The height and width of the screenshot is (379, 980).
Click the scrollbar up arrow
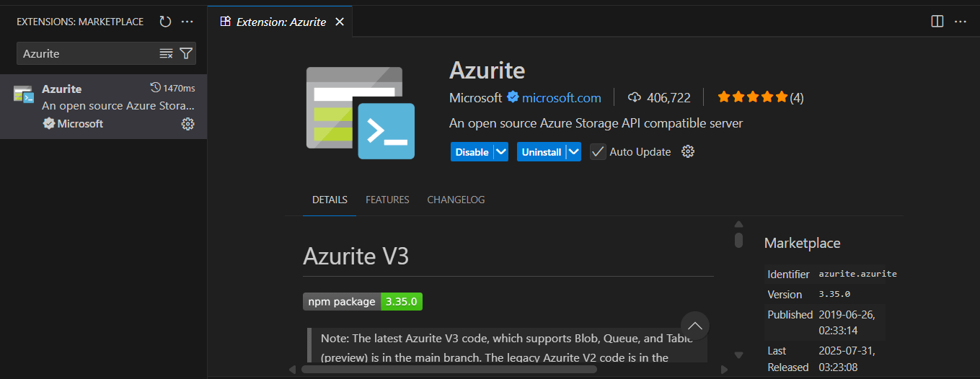pyautogui.click(x=738, y=224)
